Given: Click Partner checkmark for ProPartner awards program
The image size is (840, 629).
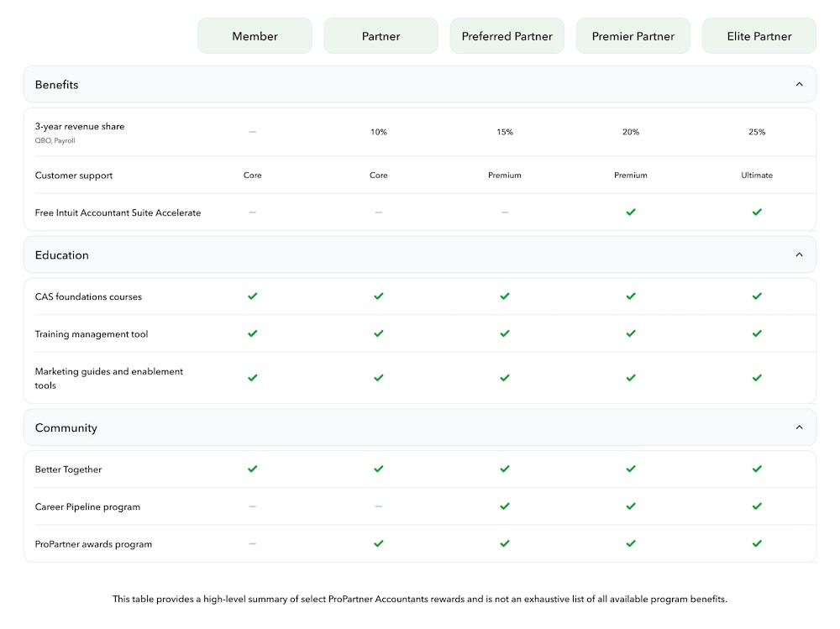Looking at the screenshot, I should [379, 543].
